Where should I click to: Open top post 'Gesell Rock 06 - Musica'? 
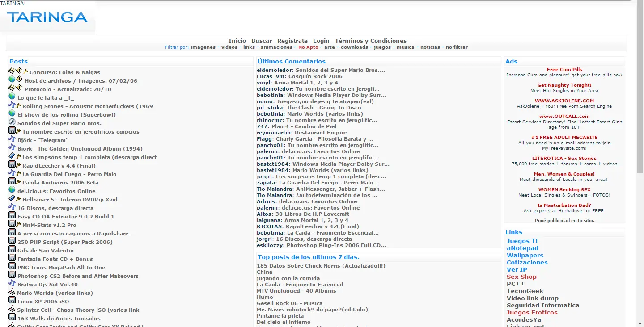tap(289, 303)
